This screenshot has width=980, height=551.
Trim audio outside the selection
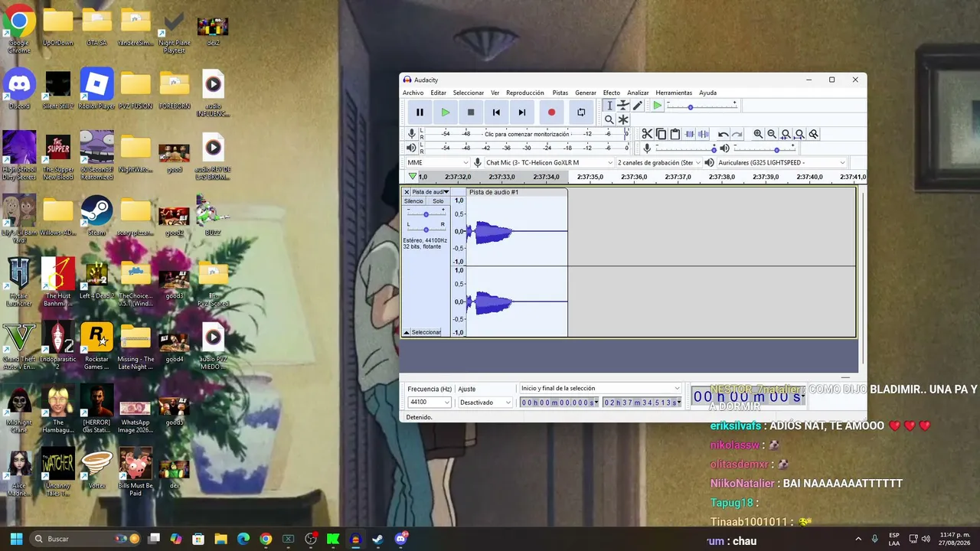click(x=689, y=134)
